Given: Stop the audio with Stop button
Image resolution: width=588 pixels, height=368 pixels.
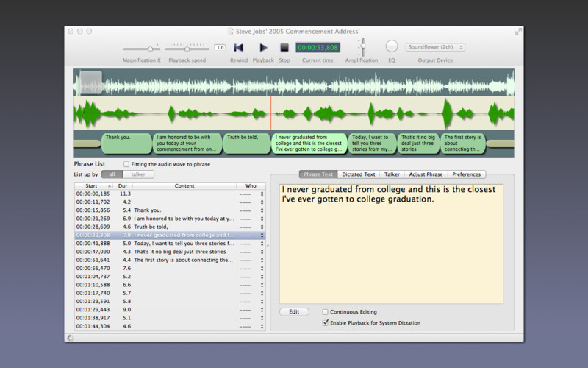Looking at the screenshot, I should 284,48.
